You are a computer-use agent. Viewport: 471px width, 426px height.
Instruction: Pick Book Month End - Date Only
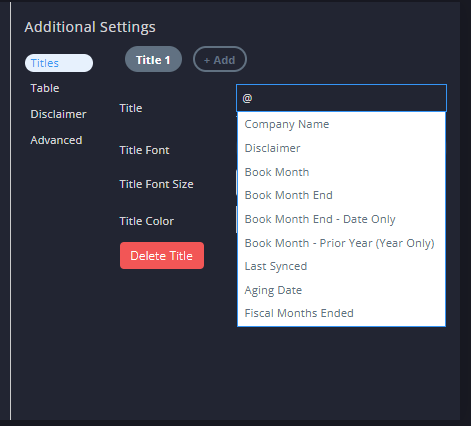tap(341, 219)
